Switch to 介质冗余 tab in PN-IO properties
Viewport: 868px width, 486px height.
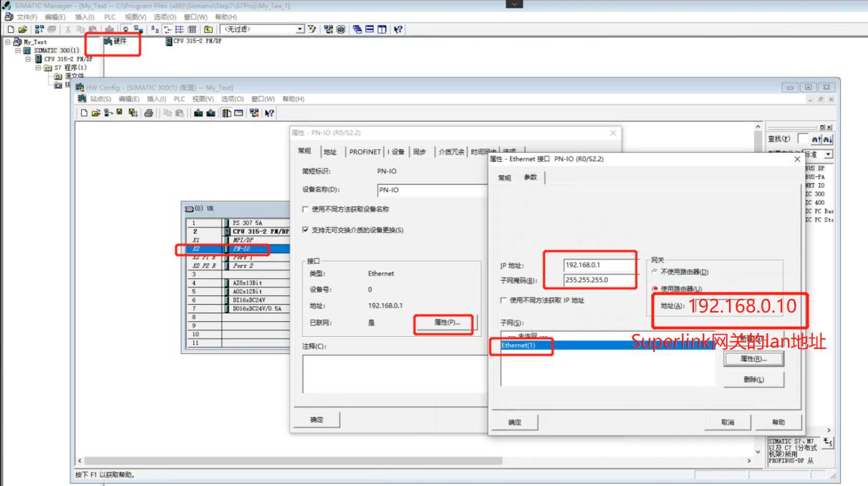(450, 152)
